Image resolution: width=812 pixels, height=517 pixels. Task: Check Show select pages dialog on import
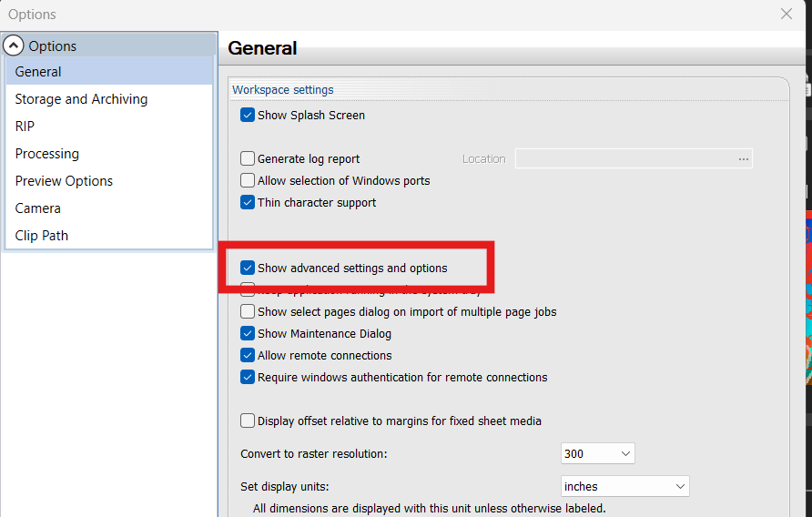click(x=248, y=311)
